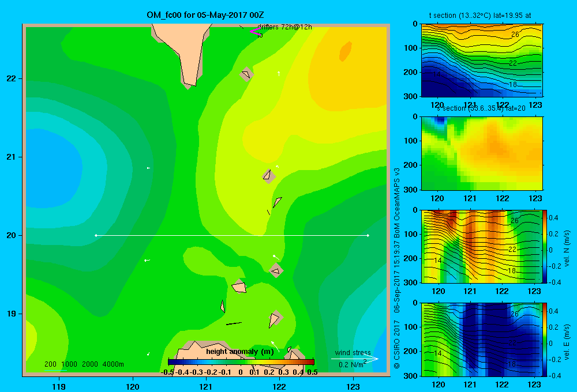
Task: Open the eastward velocity section plot
Action: click(x=482, y=340)
